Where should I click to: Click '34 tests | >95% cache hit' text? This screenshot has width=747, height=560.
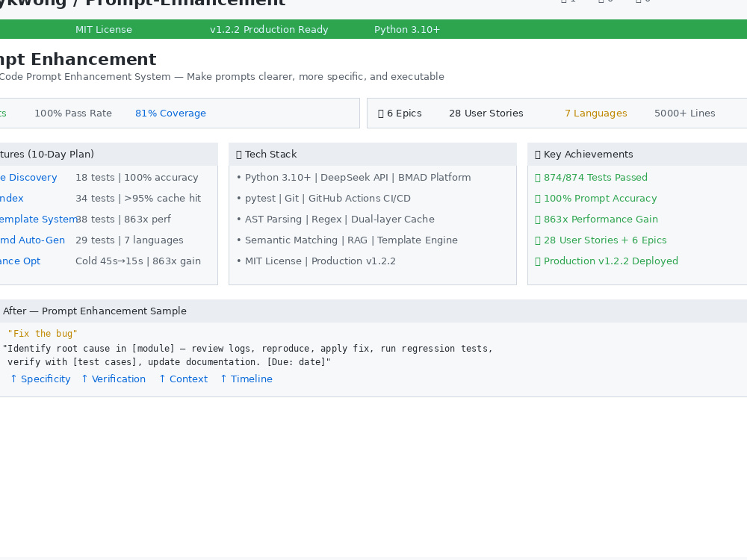[138, 198]
